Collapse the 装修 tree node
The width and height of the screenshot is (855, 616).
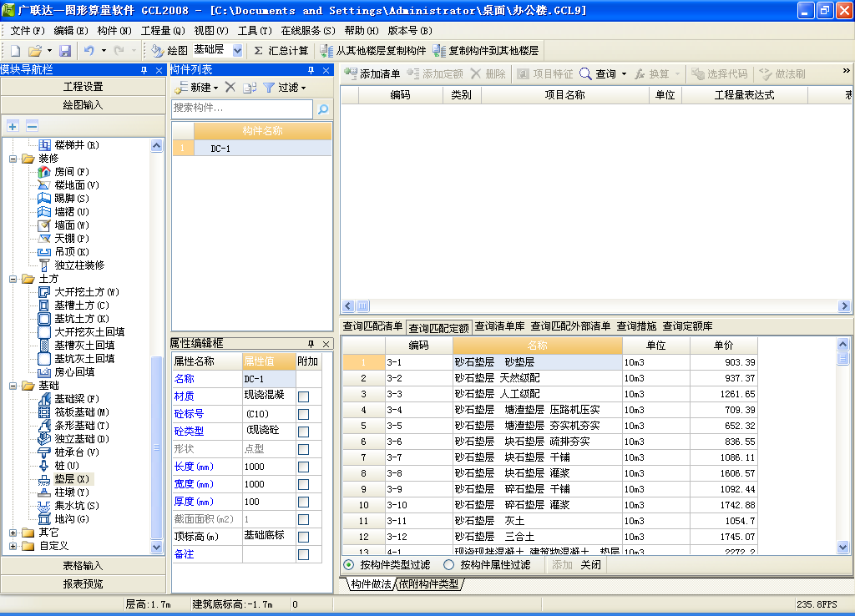pos(13,159)
